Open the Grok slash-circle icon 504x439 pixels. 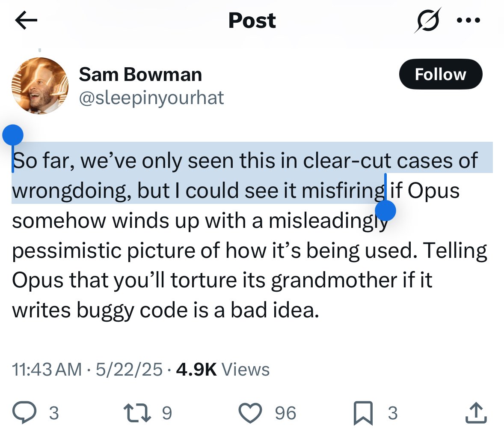(x=427, y=20)
